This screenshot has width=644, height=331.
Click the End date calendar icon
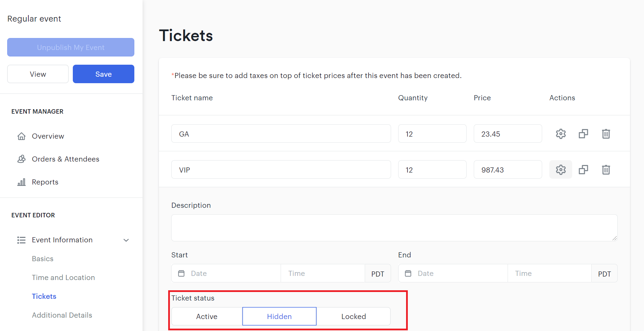[x=408, y=273]
